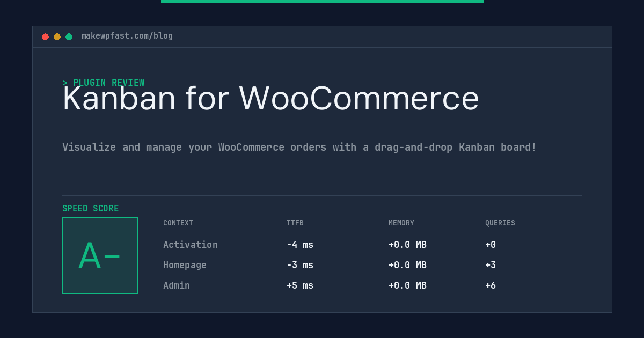This screenshot has height=338, width=644.
Task: Click the Admin TTFB value +5 ms
Action: point(300,285)
